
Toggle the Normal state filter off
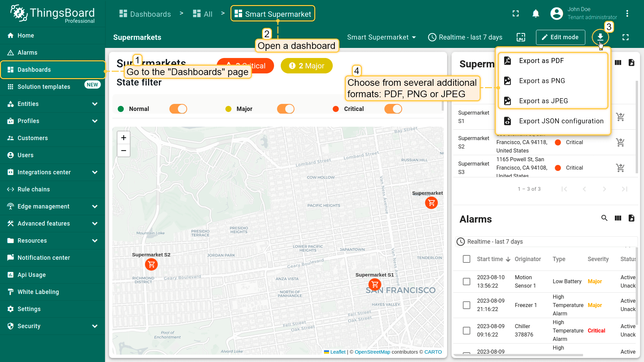178,109
